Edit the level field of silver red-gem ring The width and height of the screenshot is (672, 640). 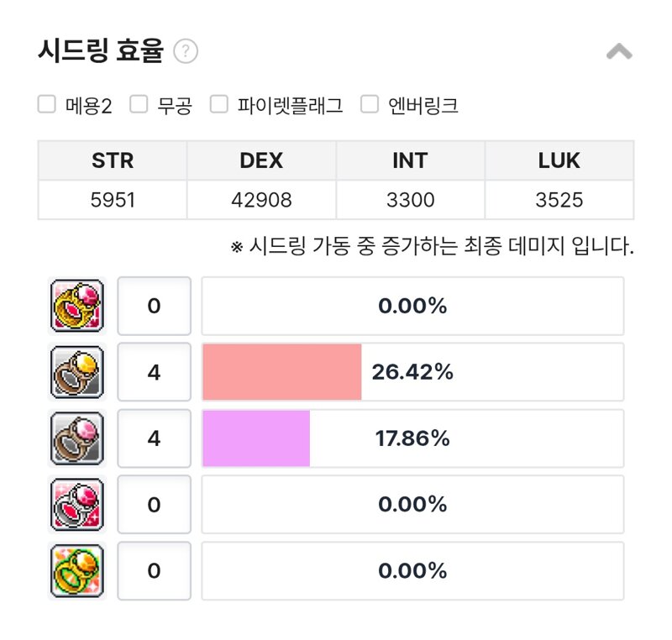pyautogui.click(x=155, y=505)
